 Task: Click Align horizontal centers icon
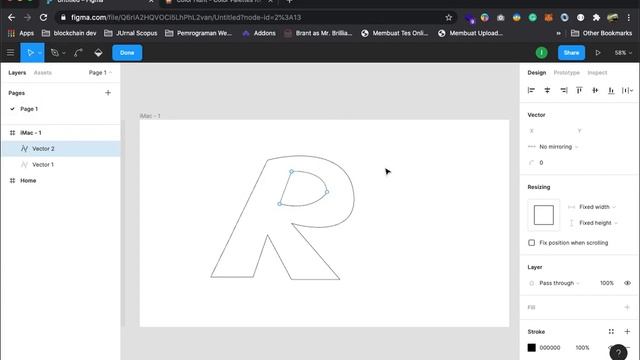click(x=547, y=90)
